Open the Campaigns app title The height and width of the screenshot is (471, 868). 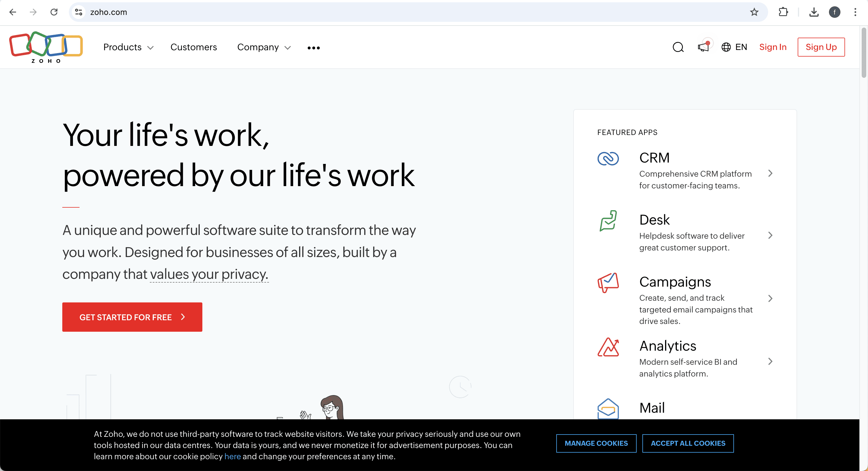point(675,282)
